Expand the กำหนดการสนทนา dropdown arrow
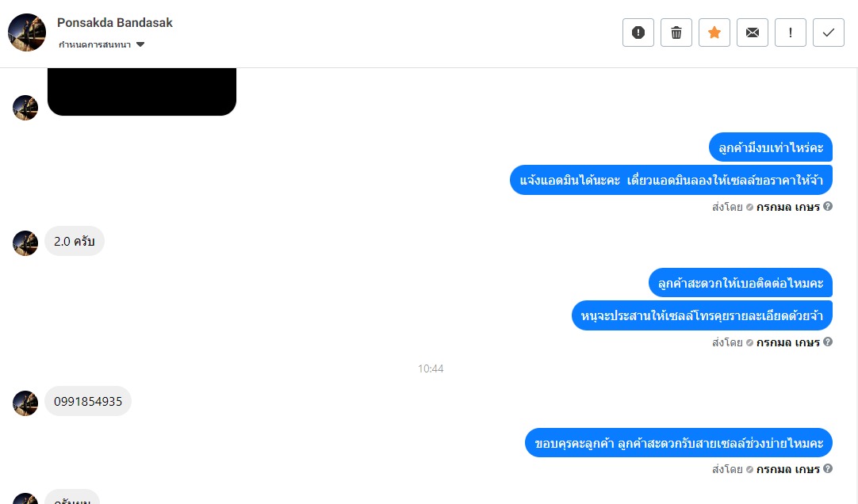 coord(140,45)
